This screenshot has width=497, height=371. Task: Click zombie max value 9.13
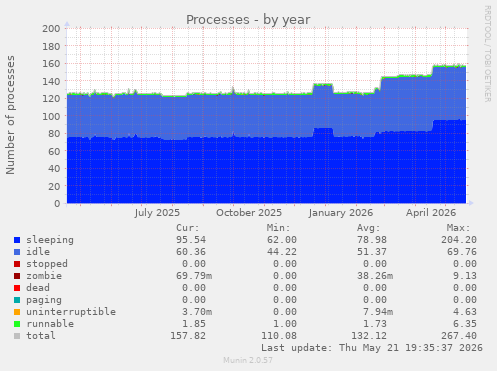465,276
